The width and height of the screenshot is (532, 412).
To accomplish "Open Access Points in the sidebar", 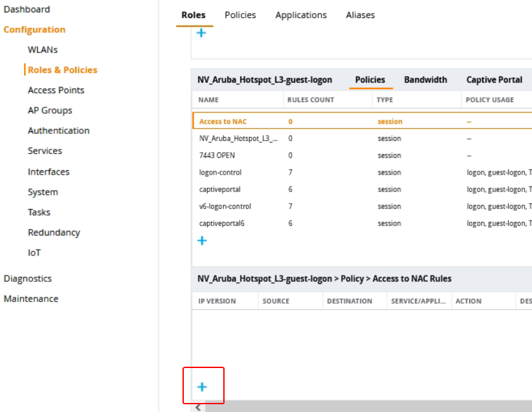I will (x=56, y=90).
